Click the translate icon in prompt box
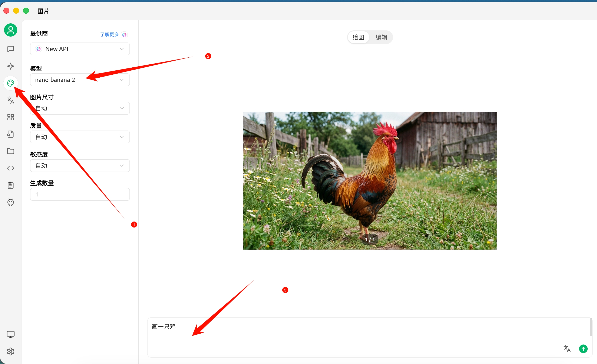The height and width of the screenshot is (364, 597). (x=567, y=349)
